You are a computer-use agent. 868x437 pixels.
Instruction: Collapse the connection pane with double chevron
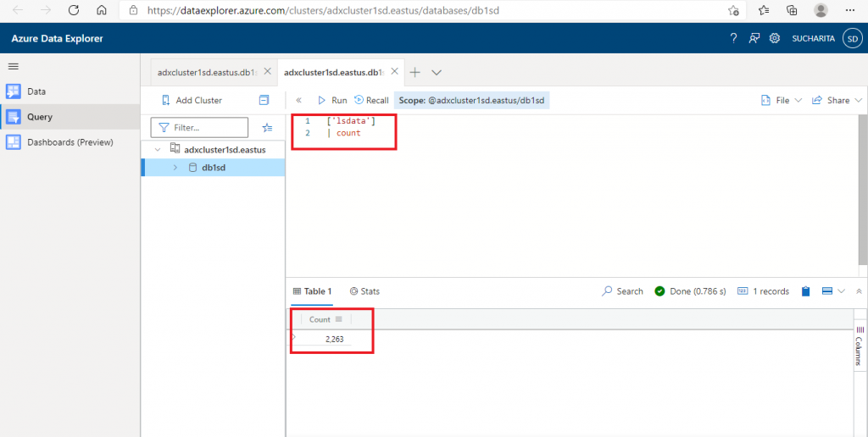pyautogui.click(x=299, y=100)
